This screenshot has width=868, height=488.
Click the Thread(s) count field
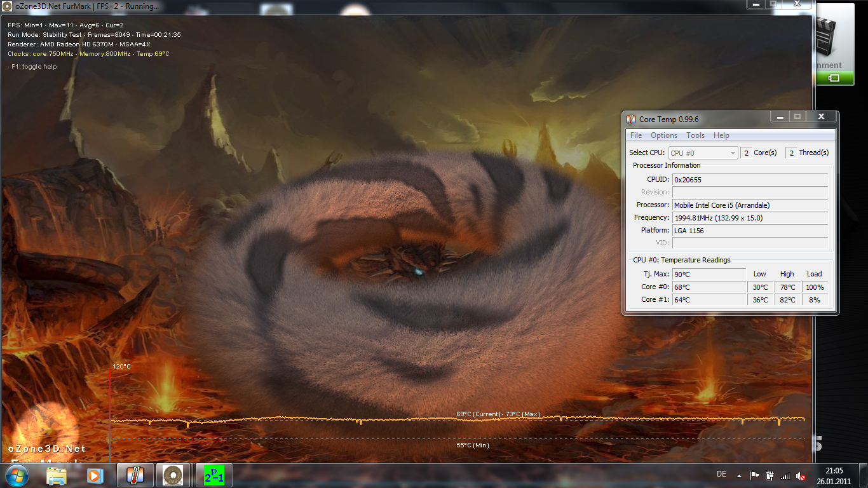click(791, 152)
